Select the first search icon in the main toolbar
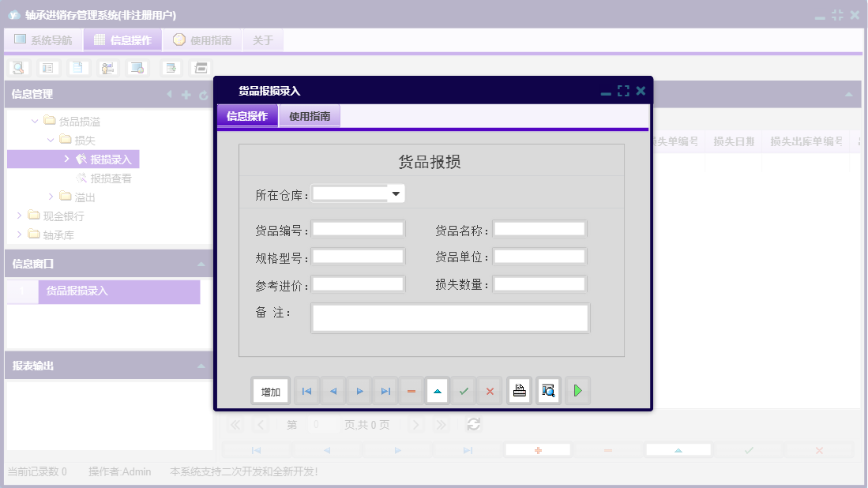Viewport: 868px width, 488px height. 17,67
